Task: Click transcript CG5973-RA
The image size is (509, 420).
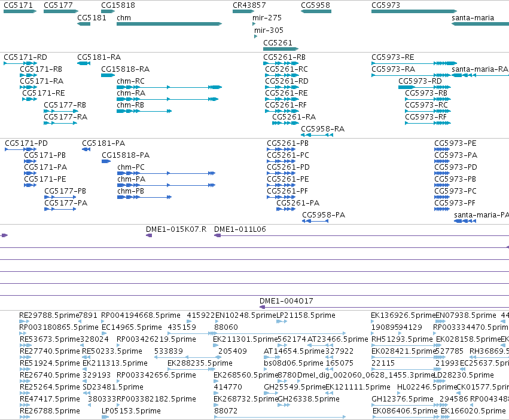Action: point(411,75)
